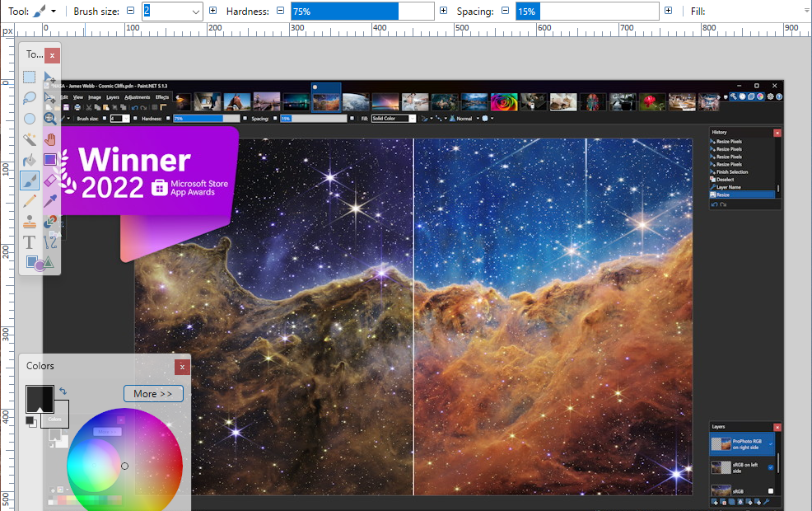
Task: Select the Color Picker eyedropper tool
Action: click(49, 201)
